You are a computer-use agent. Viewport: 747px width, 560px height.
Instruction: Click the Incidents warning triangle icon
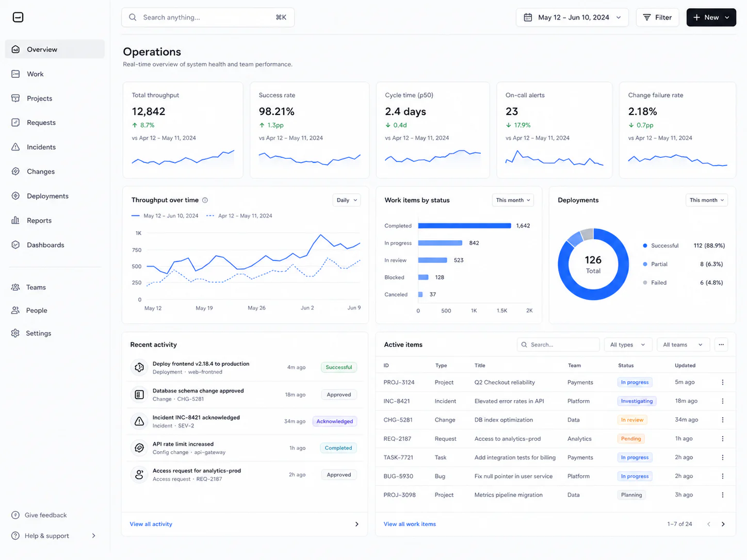[x=15, y=147]
